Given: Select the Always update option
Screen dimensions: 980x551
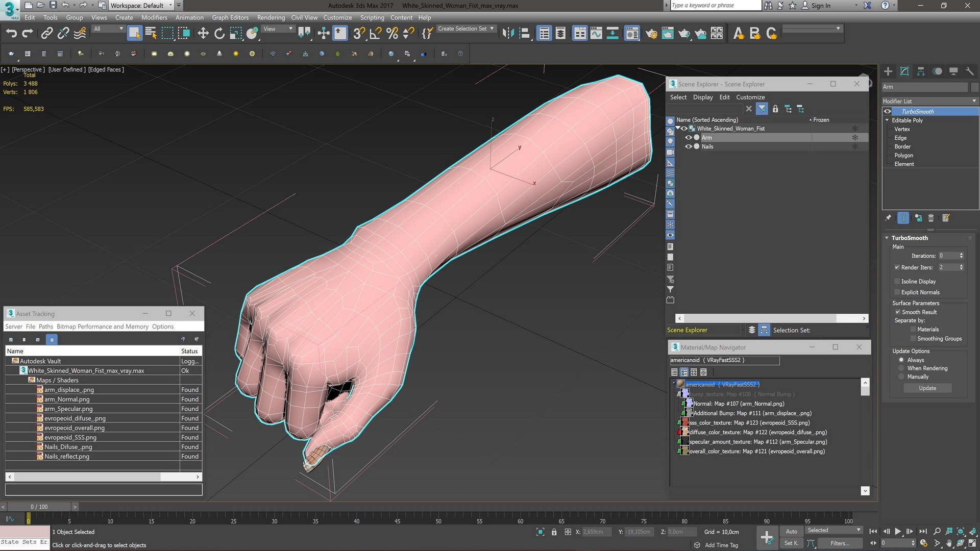Looking at the screenshot, I should point(901,360).
